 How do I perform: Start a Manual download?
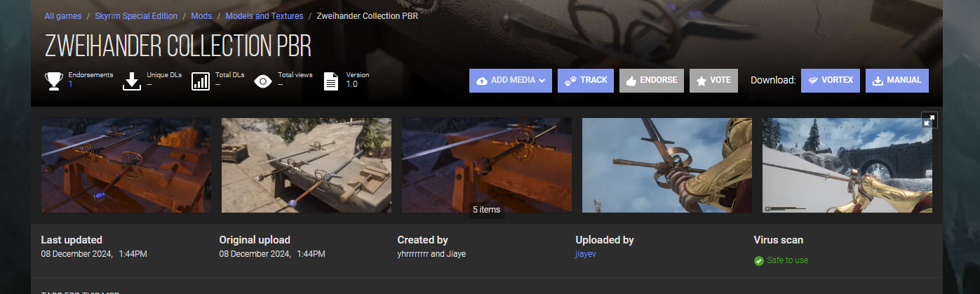[x=897, y=81]
